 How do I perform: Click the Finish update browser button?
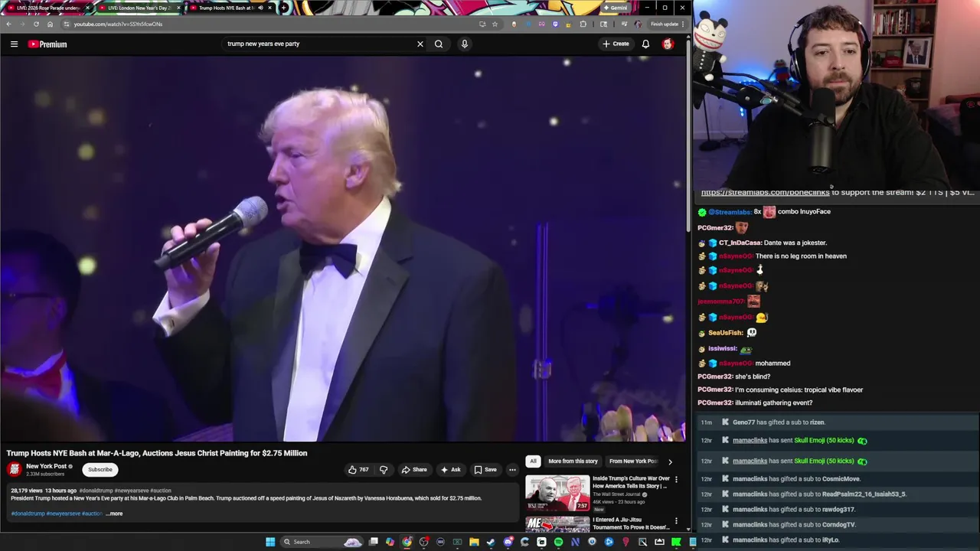666,24
